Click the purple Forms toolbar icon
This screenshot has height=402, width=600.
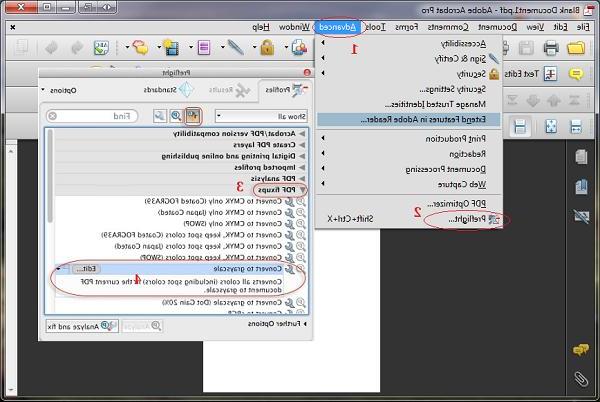204,48
